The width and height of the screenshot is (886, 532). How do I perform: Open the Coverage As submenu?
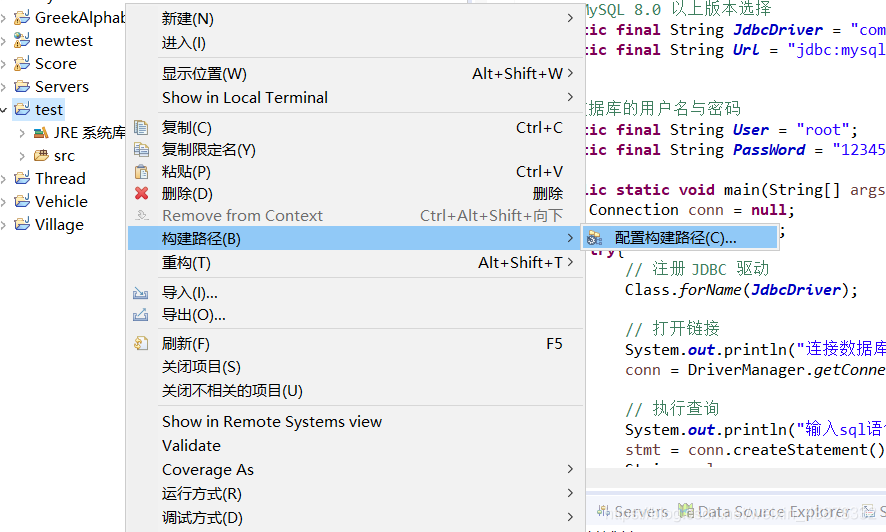[355, 470]
